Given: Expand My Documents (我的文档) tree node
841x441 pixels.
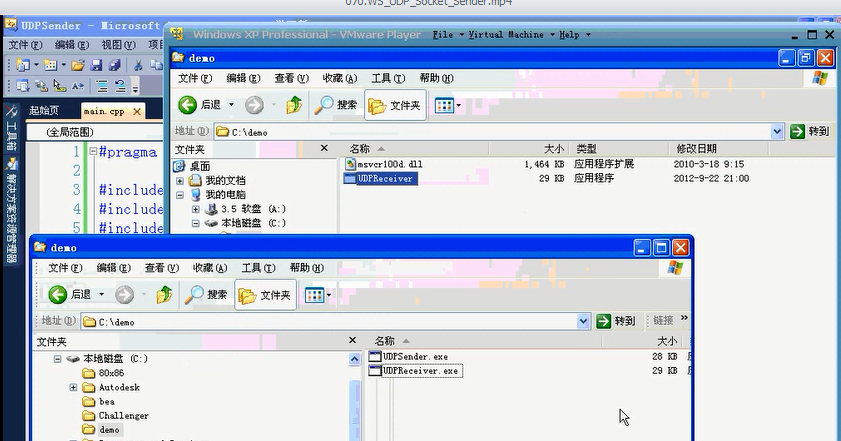Looking at the screenshot, I should tap(180, 181).
